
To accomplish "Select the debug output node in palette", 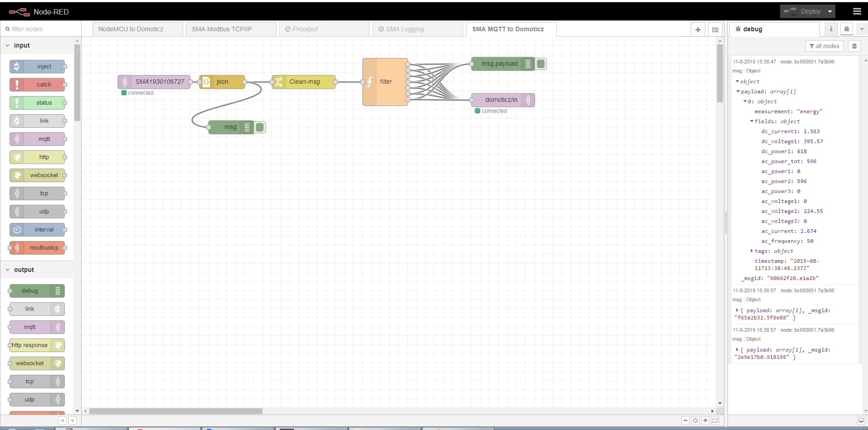I will 37,291.
